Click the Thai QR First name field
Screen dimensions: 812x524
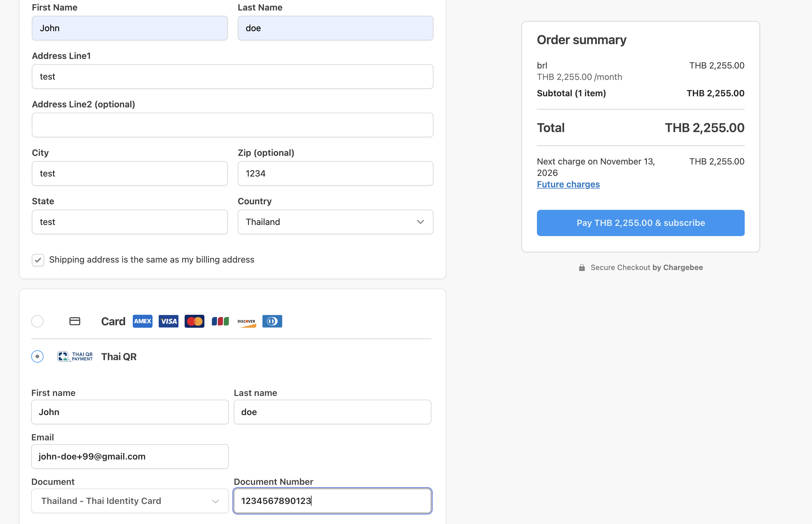coord(130,412)
